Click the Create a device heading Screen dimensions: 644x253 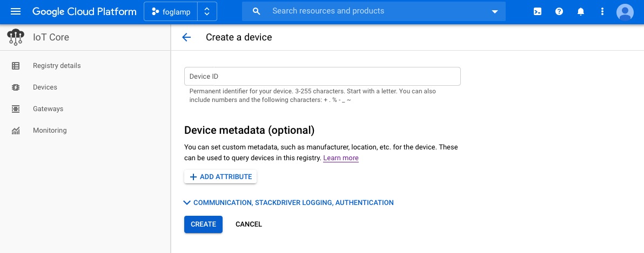coord(239,37)
